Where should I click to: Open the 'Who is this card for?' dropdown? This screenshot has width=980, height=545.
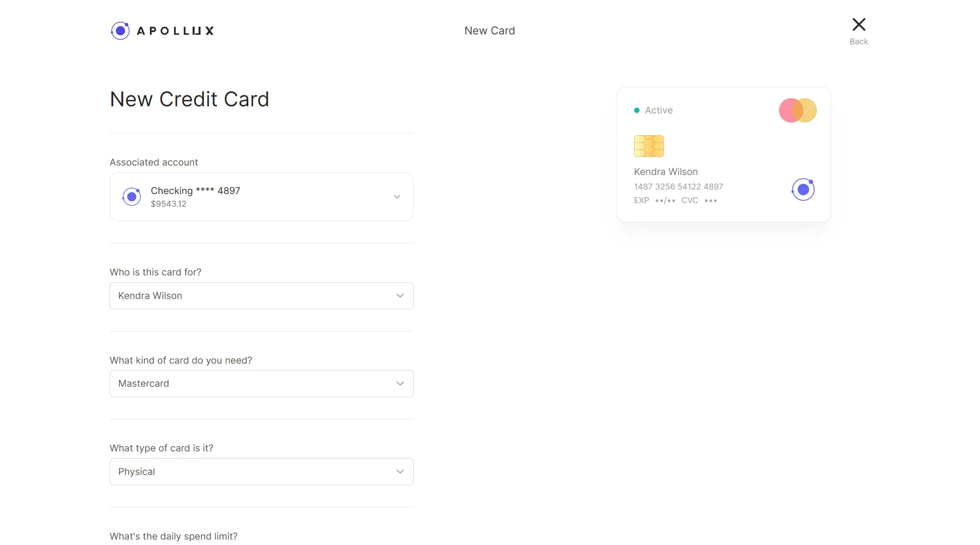pos(262,296)
